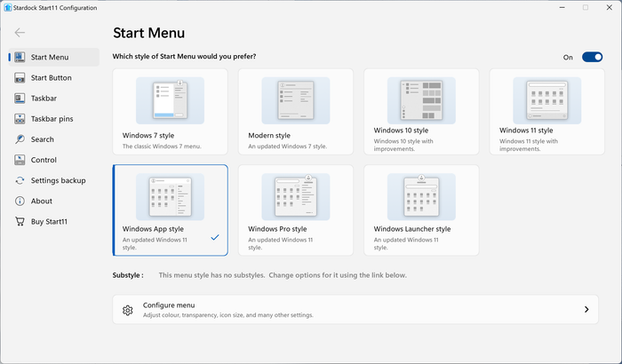This screenshot has height=364, width=622.
Task: Click the 'Substyle :' label
Action: [x=128, y=275]
